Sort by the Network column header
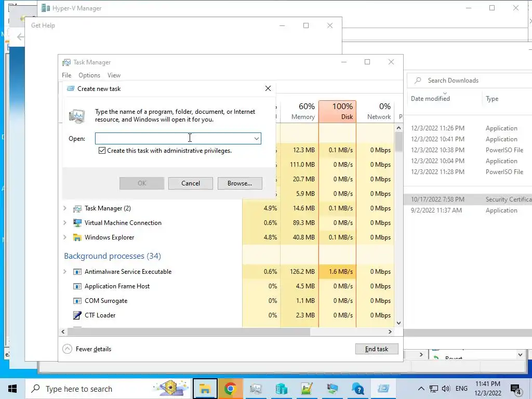The image size is (532, 399). 375,111
